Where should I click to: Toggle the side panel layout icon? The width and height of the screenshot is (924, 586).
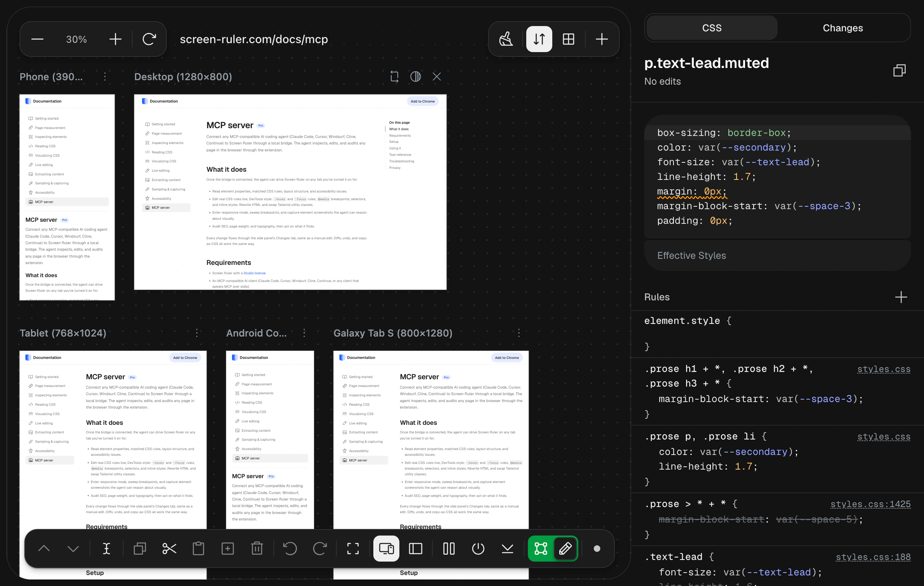coord(416,549)
